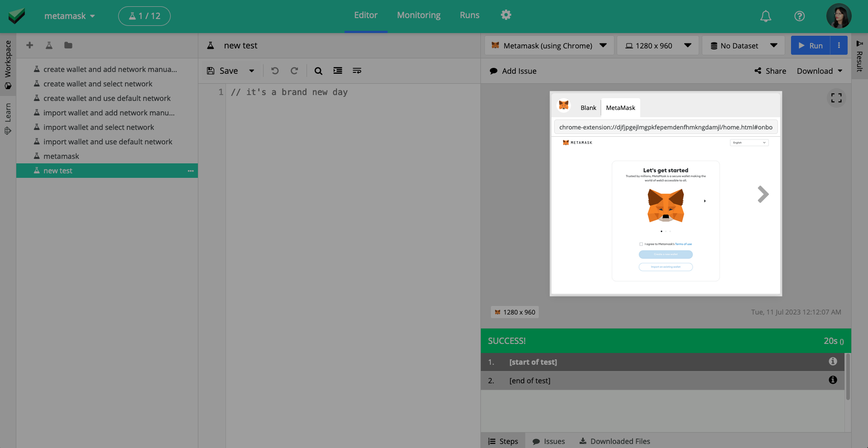Open the Learn side tab
This screenshot has width=868, height=448.
coord(8,119)
